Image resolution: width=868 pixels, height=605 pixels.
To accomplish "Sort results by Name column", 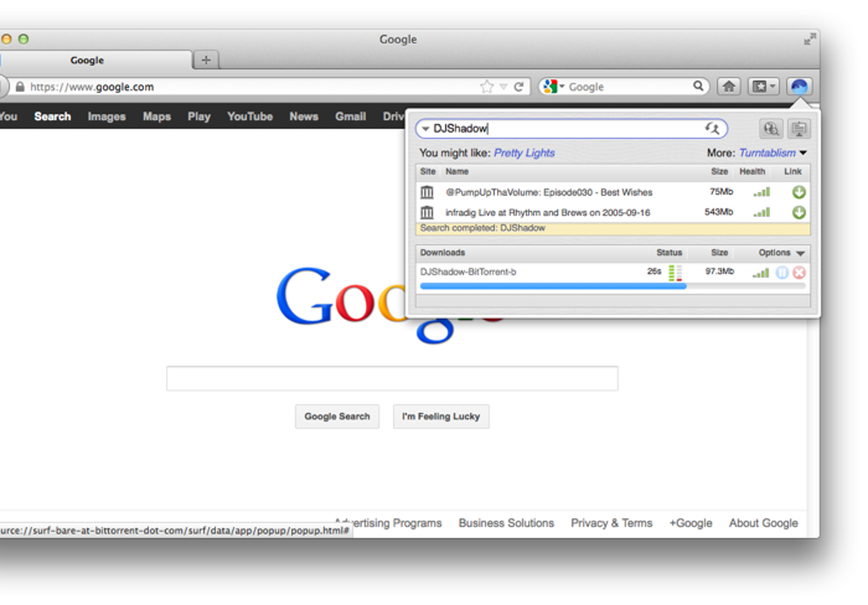I will point(457,172).
